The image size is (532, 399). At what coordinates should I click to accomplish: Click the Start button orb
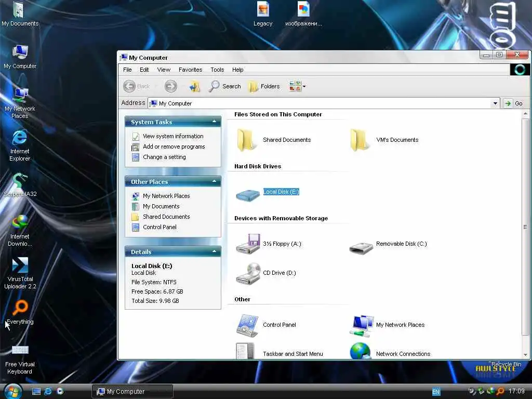(13, 391)
